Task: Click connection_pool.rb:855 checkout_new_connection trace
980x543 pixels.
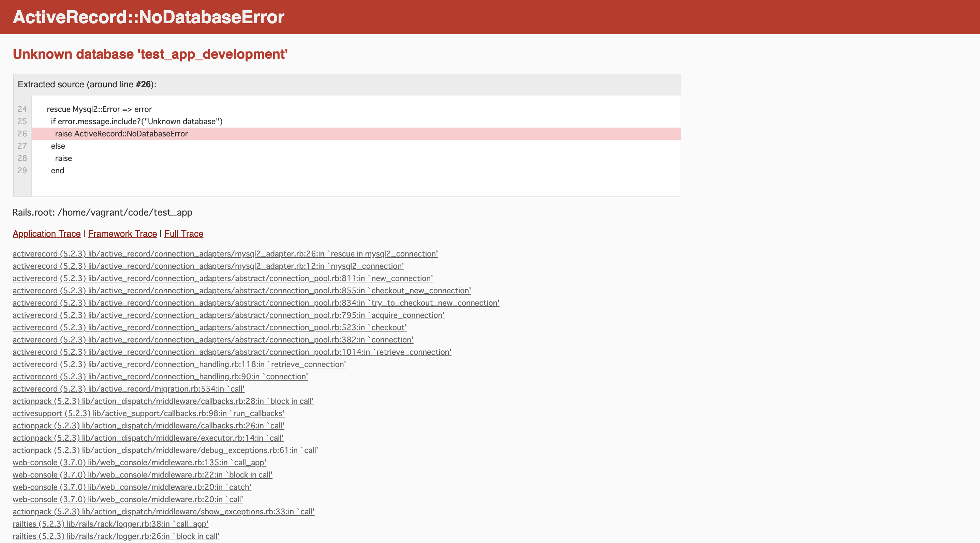Action: [x=241, y=291]
